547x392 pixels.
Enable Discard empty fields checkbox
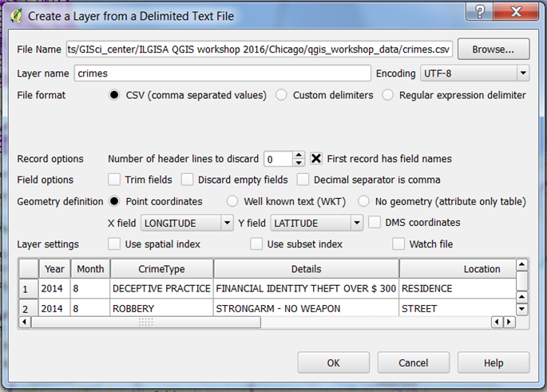click(187, 180)
